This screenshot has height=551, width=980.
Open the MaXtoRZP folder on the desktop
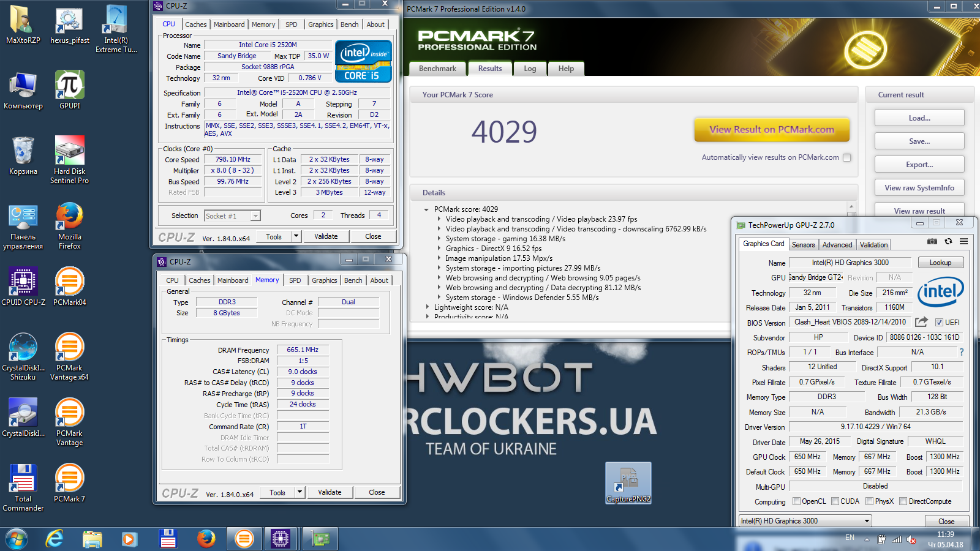(x=23, y=24)
